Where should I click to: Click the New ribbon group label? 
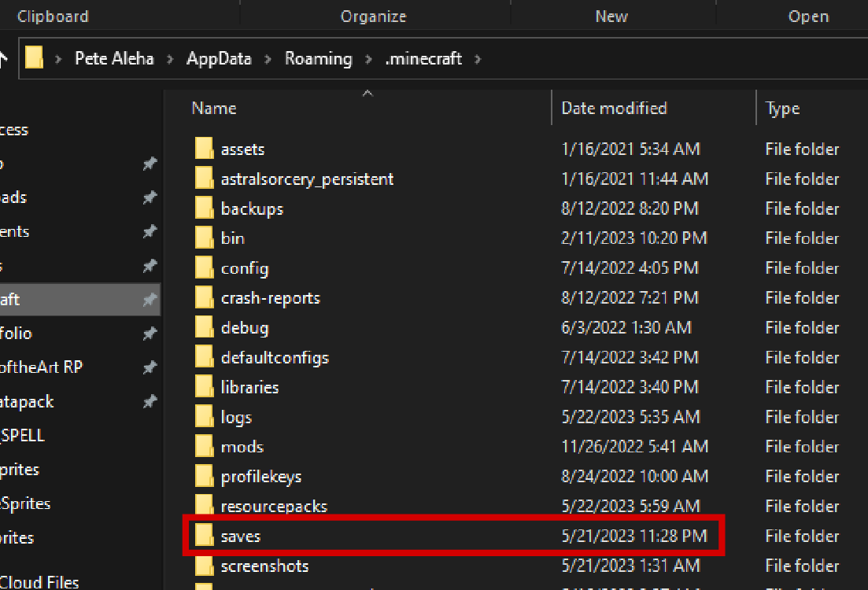611,17
